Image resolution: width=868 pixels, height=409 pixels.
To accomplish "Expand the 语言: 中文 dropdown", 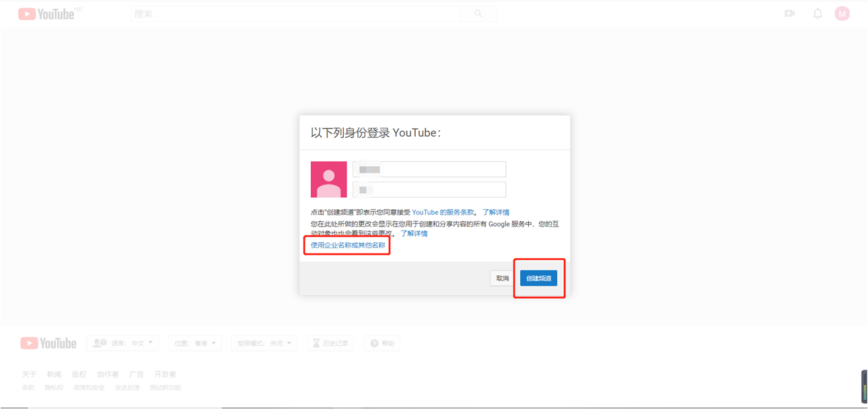I will coord(122,343).
